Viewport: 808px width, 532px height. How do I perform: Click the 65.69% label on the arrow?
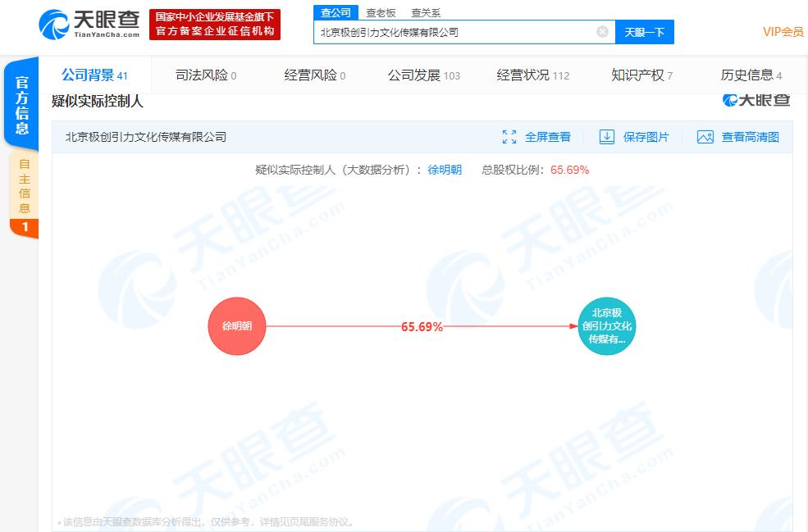click(x=422, y=327)
